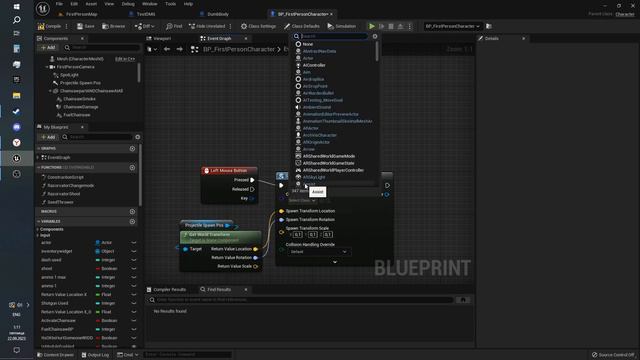The width and height of the screenshot is (640, 360).
Task: Open the Edit menu
Action: pos(74,4)
